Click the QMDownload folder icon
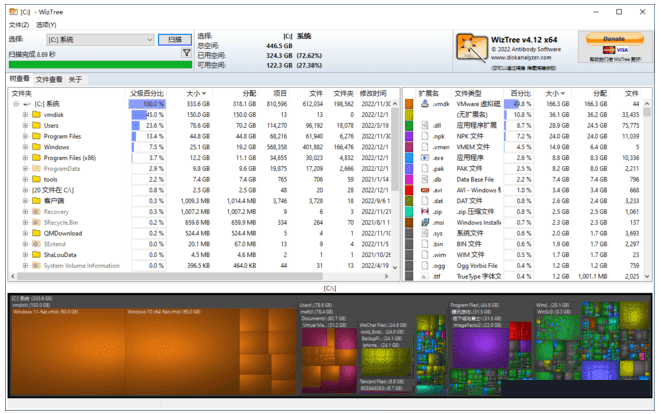This screenshot has height=414, width=662. (x=37, y=233)
